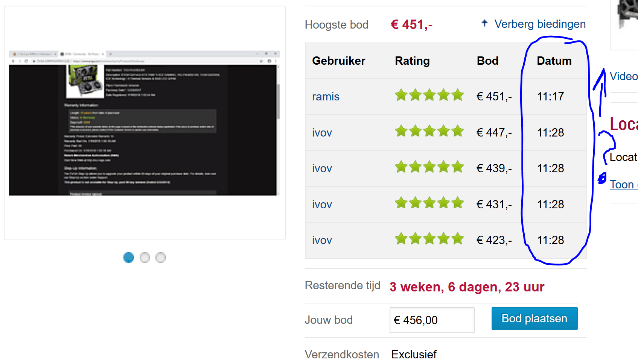
Task: Click the arrow icon beside Verberg biedingen
Action: (x=484, y=23)
